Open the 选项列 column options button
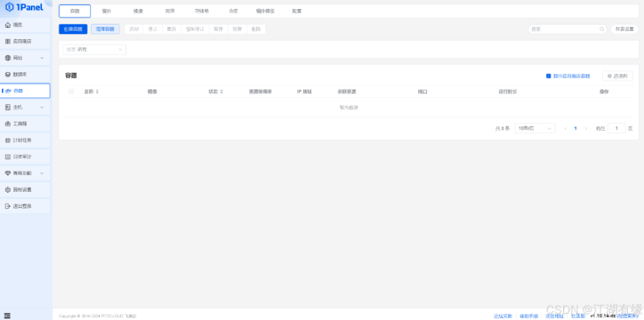The image size is (644, 320). pos(617,76)
